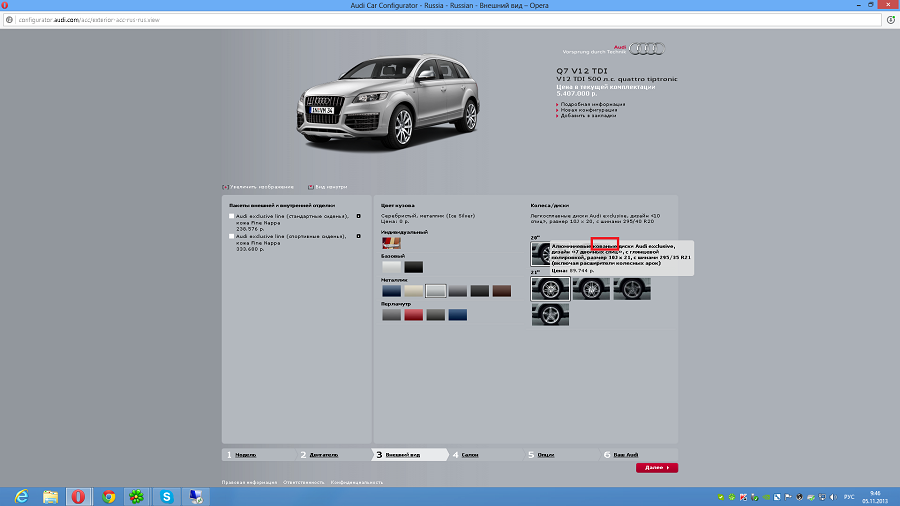Tick Audi exclusive line 330.680 р. checkbox

point(232,236)
